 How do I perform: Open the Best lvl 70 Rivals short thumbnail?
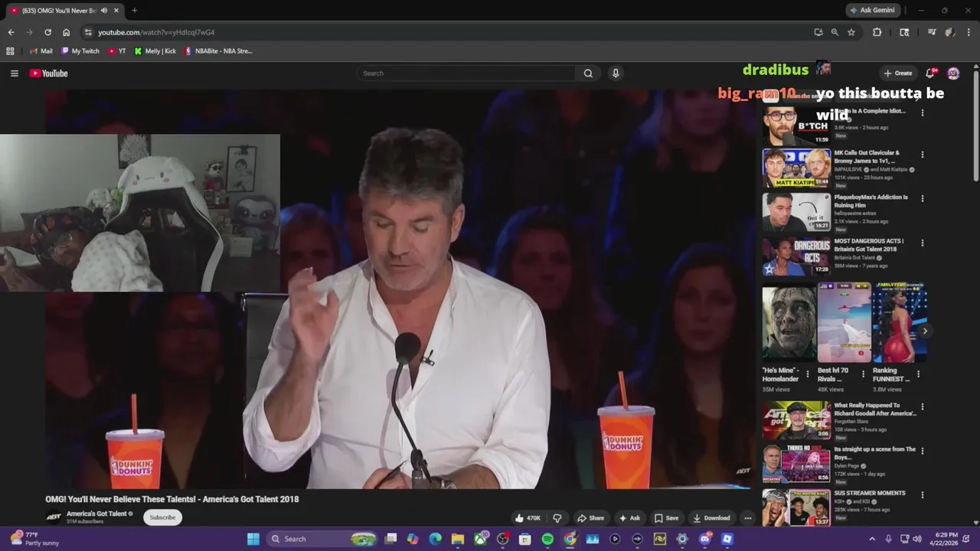pyautogui.click(x=844, y=322)
